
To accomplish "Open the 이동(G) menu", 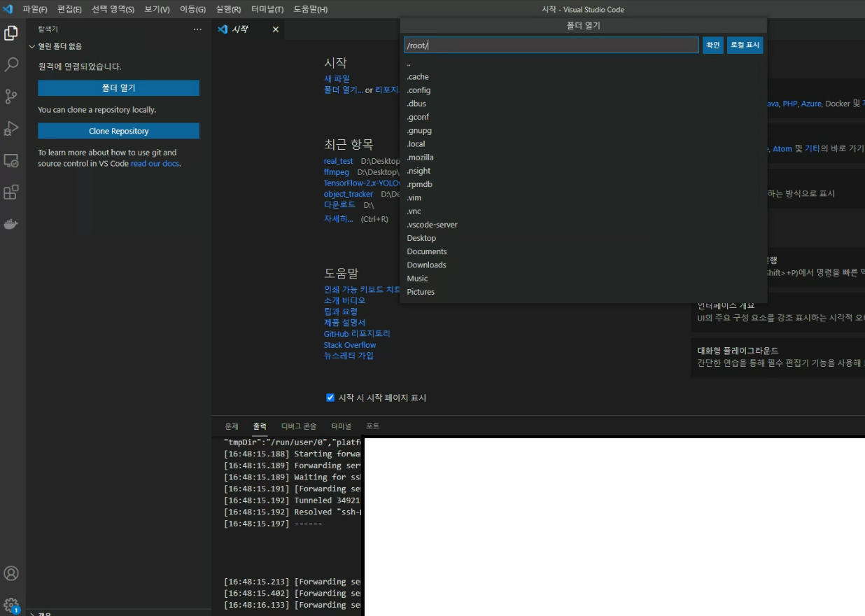I will coord(193,9).
